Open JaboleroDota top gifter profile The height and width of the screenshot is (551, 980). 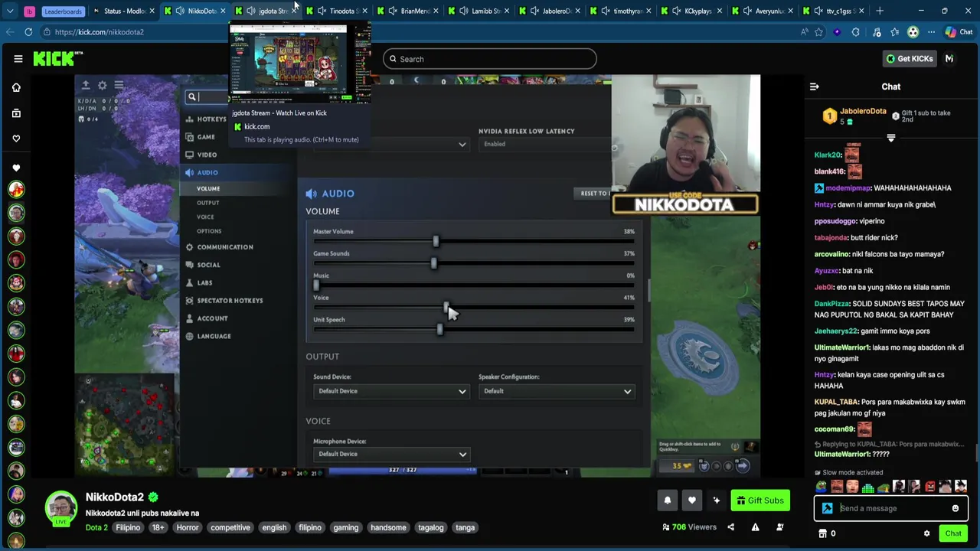pos(863,112)
